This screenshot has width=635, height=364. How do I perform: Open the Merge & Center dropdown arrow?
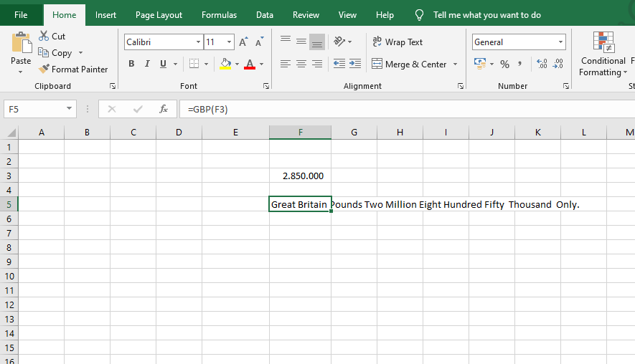click(455, 64)
